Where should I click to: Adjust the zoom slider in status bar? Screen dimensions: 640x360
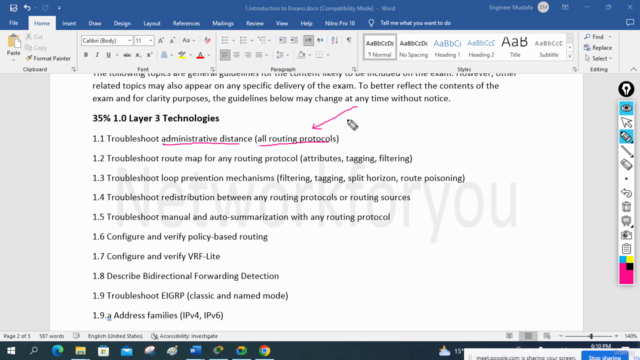591,336
